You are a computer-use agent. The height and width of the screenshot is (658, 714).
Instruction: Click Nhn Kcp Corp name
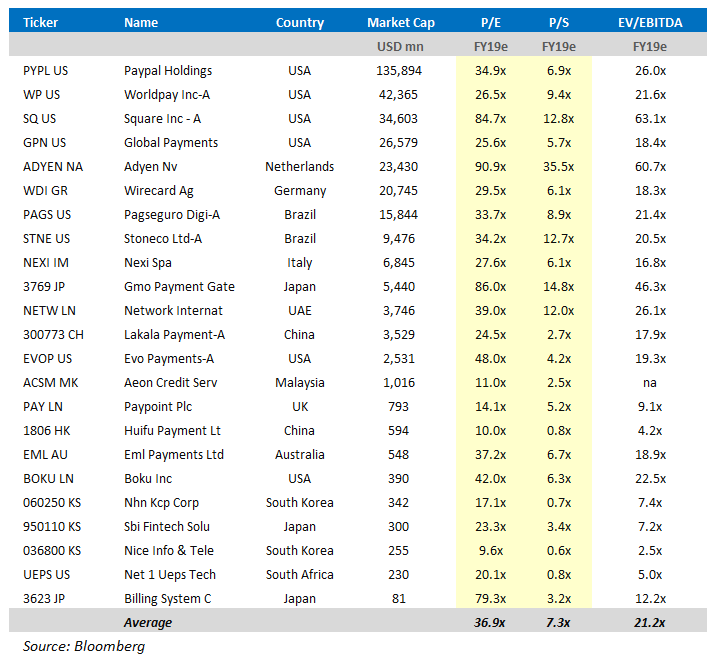click(x=161, y=503)
